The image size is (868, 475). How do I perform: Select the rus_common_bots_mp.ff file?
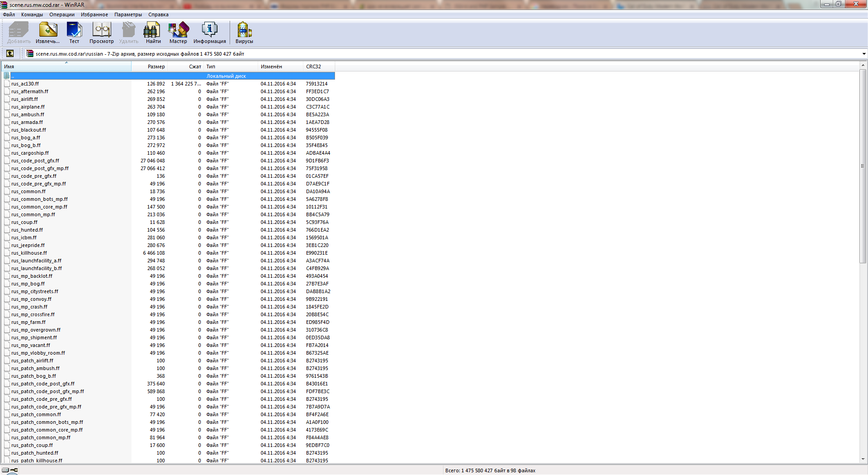(x=40, y=199)
